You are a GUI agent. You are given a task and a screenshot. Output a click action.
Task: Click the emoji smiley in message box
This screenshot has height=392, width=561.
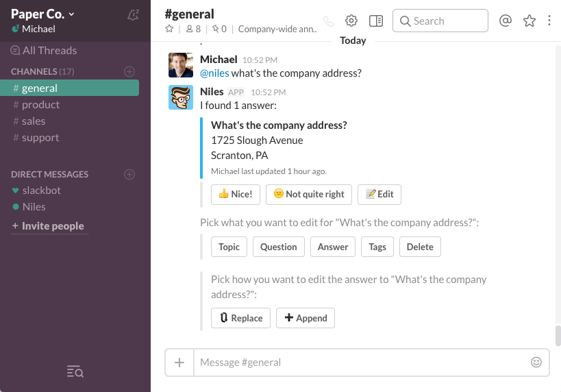[x=536, y=362]
